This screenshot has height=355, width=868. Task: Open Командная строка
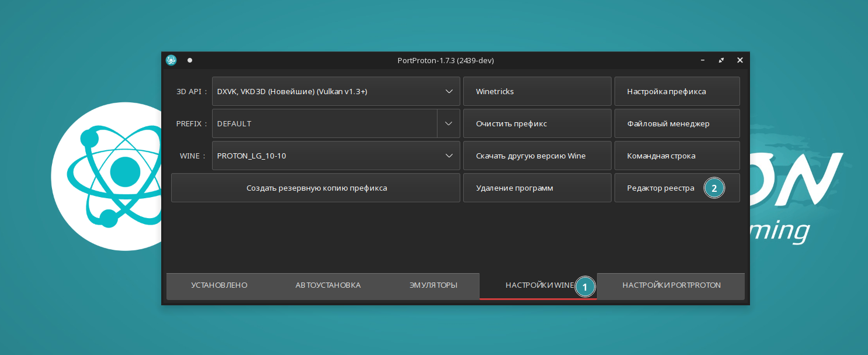[x=677, y=156]
